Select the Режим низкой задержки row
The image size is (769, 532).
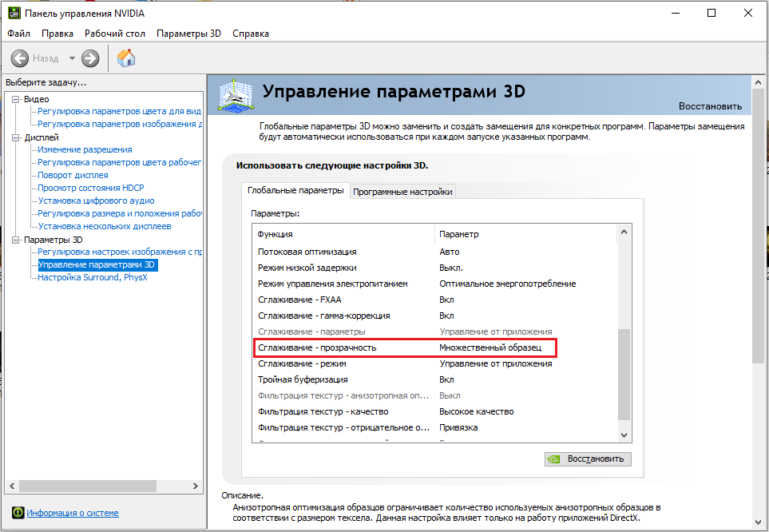(x=434, y=268)
